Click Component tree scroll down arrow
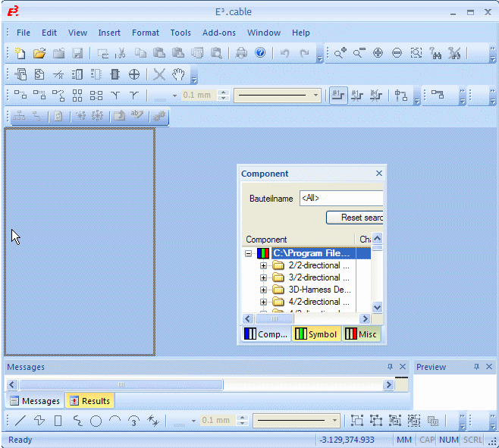The image size is (499, 448). (x=377, y=307)
